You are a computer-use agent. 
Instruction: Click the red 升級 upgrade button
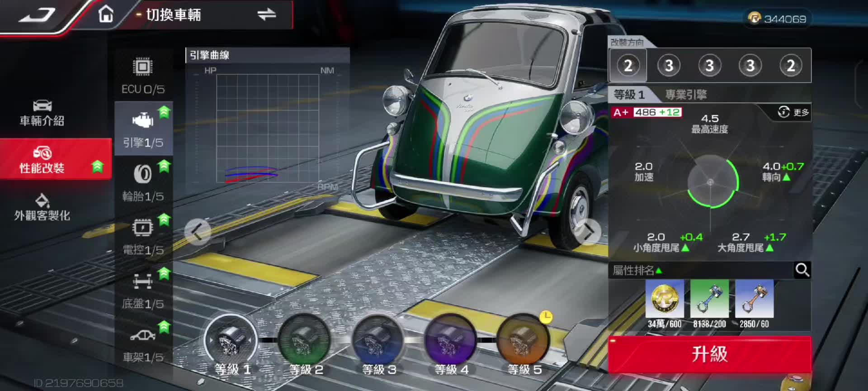coord(709,354)
